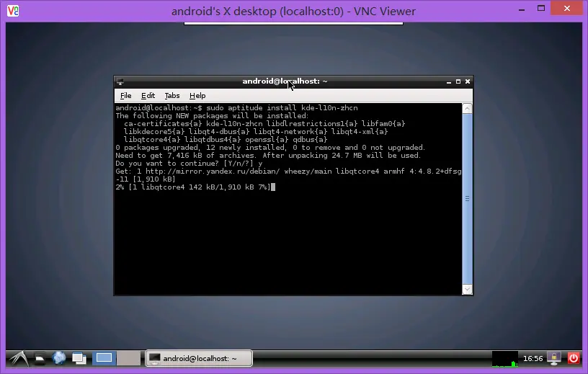Click the 'Need to get 7,416 kB' line
This screenshot has width=588, height=374.
point(268,156)
